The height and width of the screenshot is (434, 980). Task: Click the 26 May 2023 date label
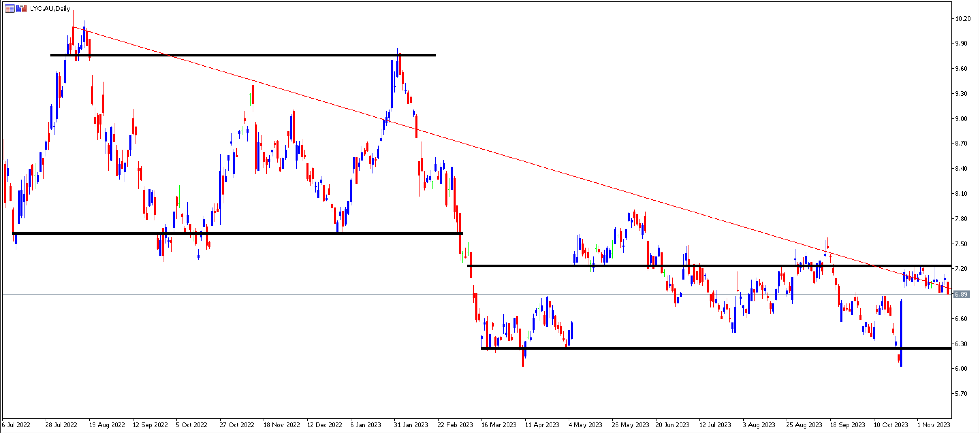point(630,425)
